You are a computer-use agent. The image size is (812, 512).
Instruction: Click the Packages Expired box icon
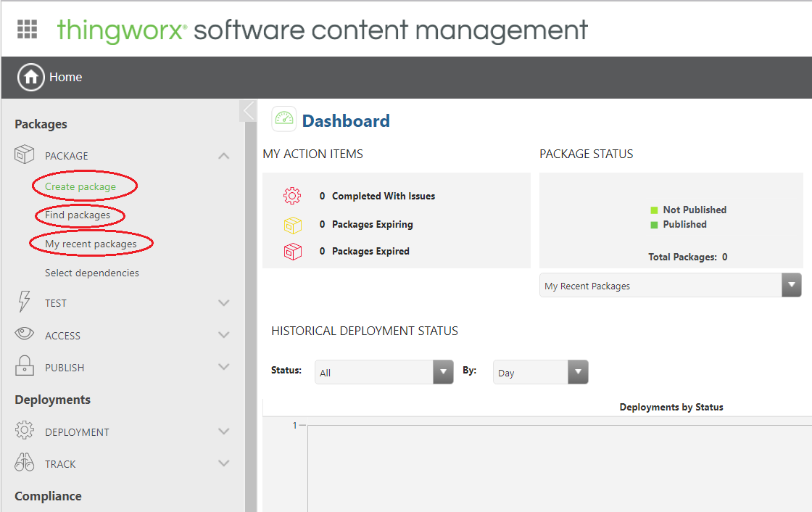291,251
